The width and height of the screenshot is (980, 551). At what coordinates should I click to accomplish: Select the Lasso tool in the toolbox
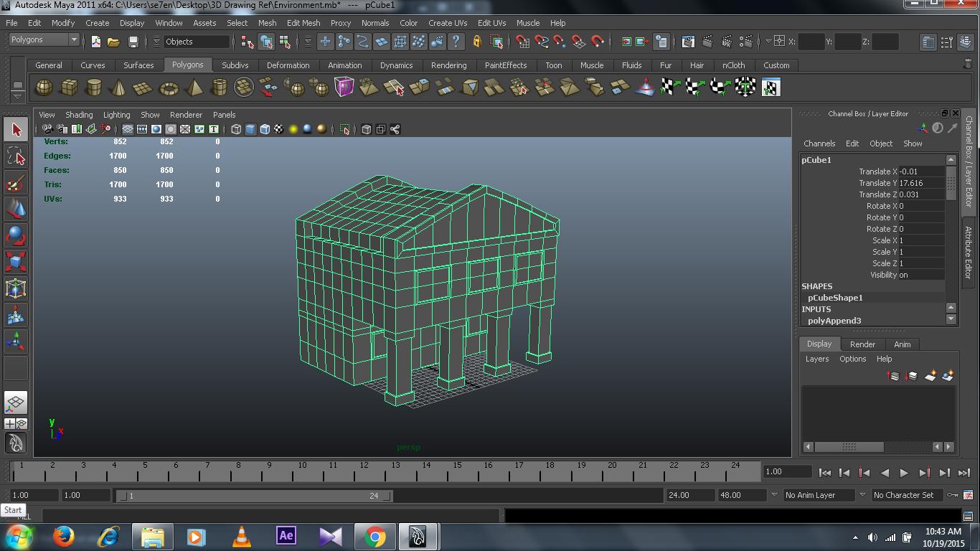[16, 156]
